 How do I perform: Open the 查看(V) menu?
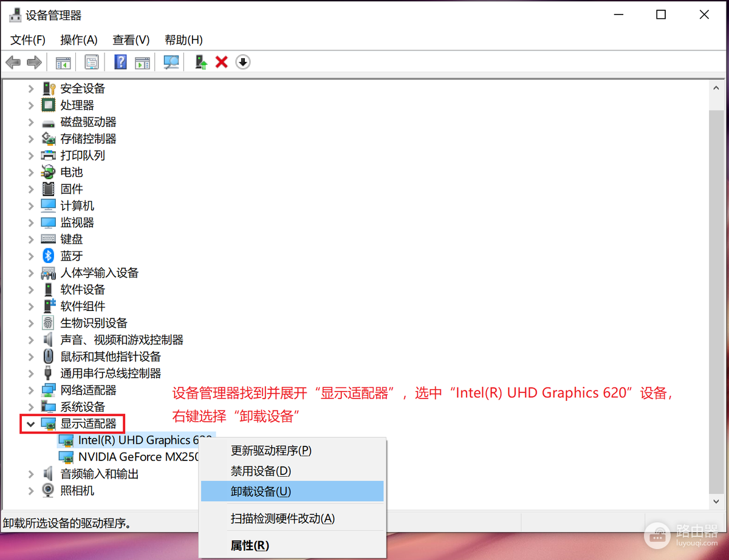tap(131, 40)
